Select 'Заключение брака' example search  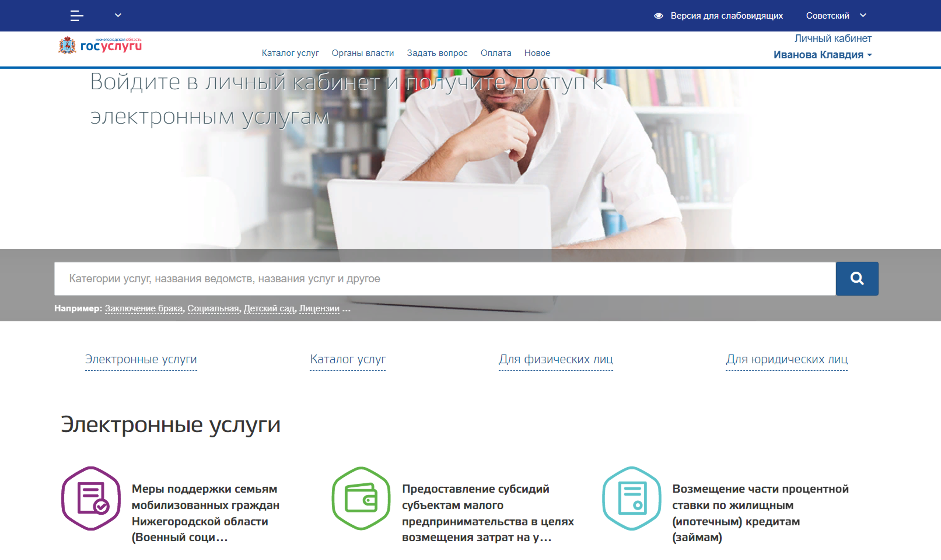pos(144,308)
